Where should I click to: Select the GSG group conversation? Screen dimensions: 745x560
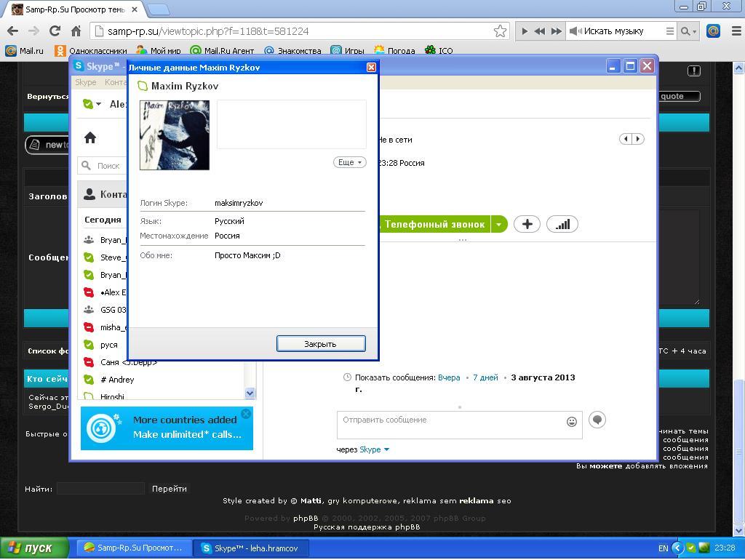[x=105, y=310]
